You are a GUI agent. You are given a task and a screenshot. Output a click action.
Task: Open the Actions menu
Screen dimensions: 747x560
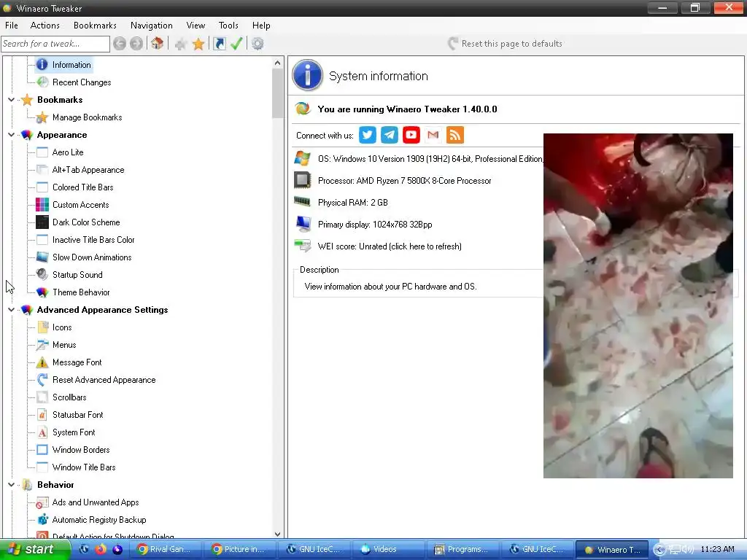click(44, 26)
